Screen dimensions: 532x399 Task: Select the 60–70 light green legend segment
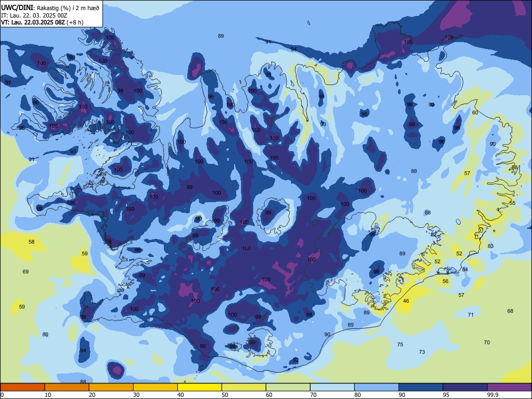288,387
